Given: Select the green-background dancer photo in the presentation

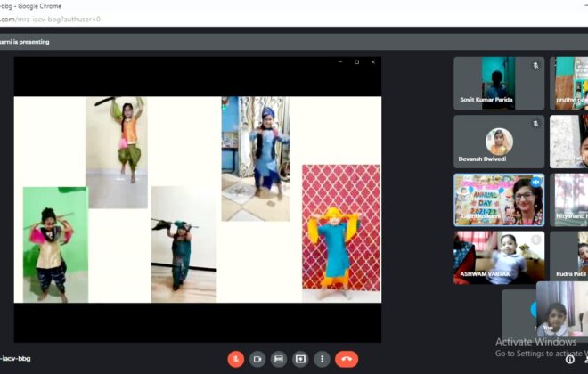Looking at the screenshot, I should coord(55,245).
